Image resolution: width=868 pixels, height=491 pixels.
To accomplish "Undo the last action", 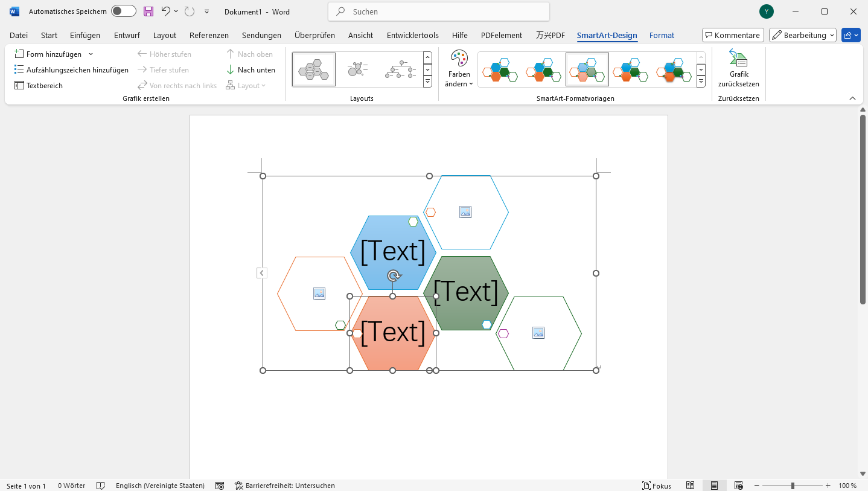I will 166,11.
